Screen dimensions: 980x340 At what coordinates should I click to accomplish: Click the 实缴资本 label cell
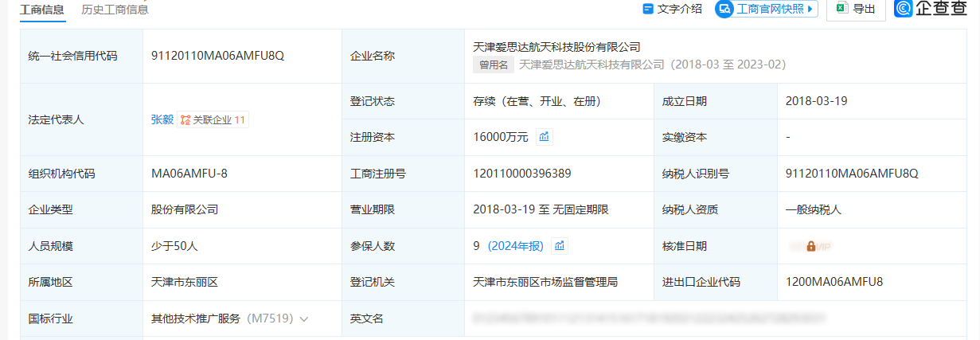tap(716, 137)
